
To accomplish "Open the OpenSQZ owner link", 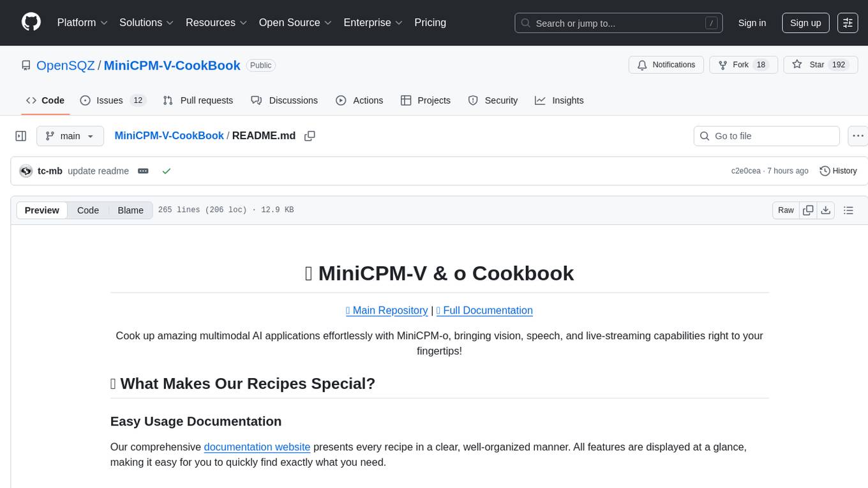I will [x=66, y=65].
